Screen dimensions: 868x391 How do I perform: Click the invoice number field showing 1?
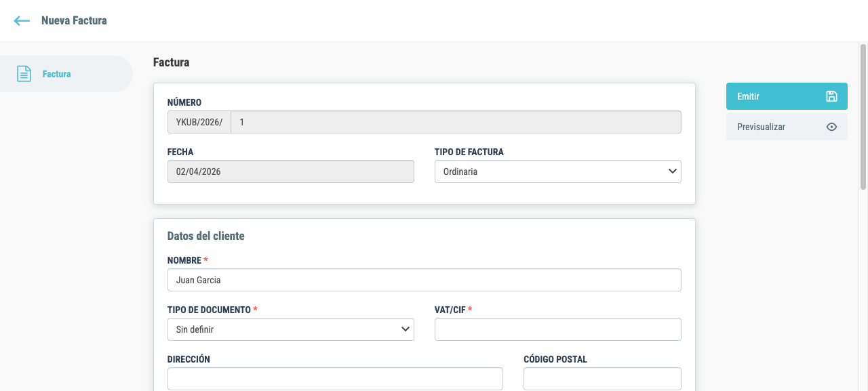(456, 122)
